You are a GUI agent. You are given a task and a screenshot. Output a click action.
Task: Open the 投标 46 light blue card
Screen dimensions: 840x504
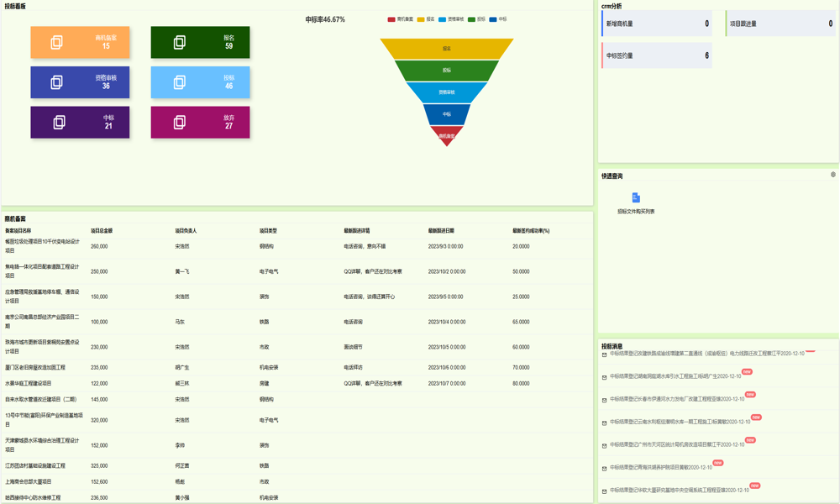tap(201, 82)
